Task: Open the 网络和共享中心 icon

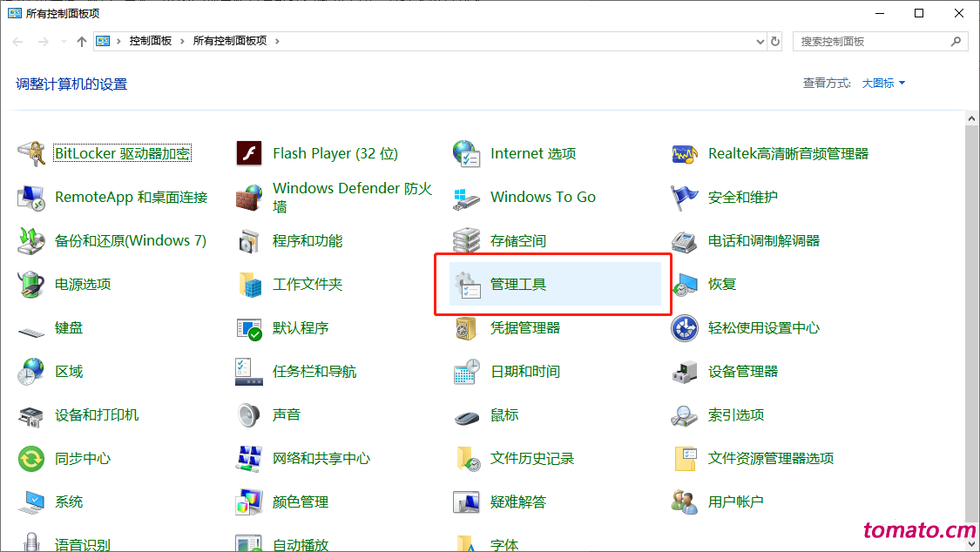Action: [x=249, y=459]
